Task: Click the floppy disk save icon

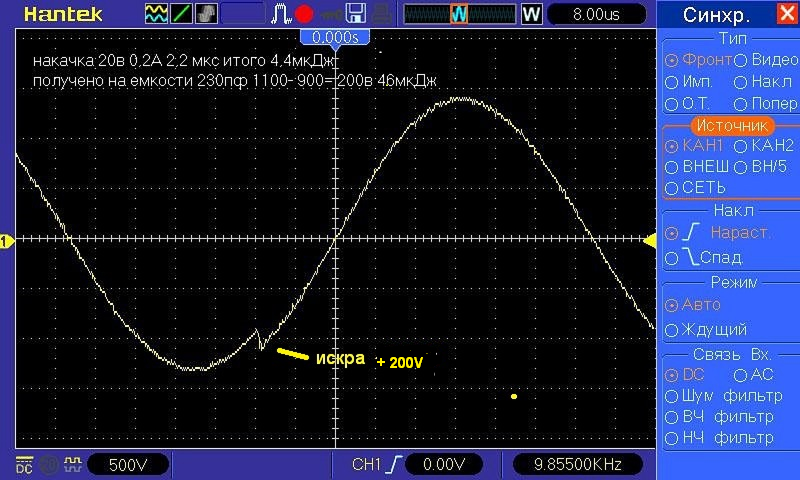Action: tap(356, 14)
